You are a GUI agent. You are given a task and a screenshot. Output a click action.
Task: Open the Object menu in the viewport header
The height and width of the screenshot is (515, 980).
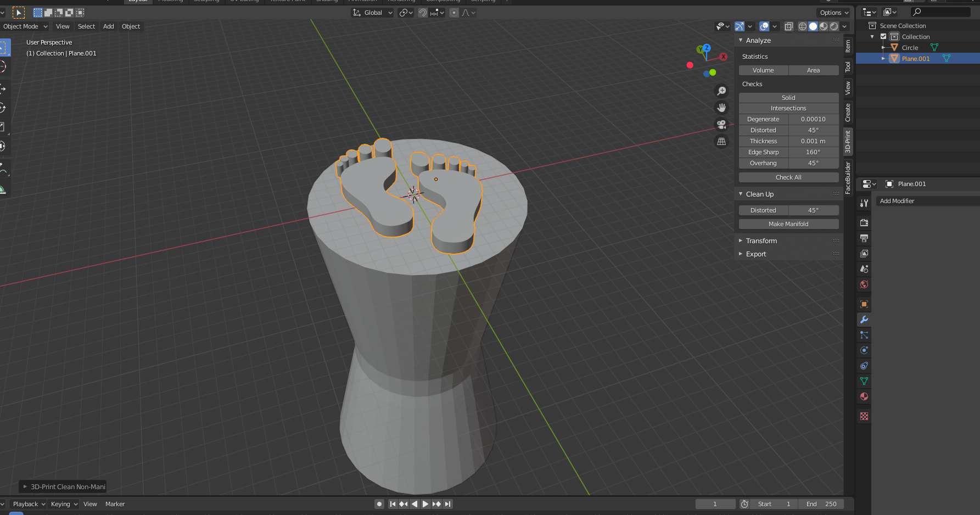[x=131, y=26]
